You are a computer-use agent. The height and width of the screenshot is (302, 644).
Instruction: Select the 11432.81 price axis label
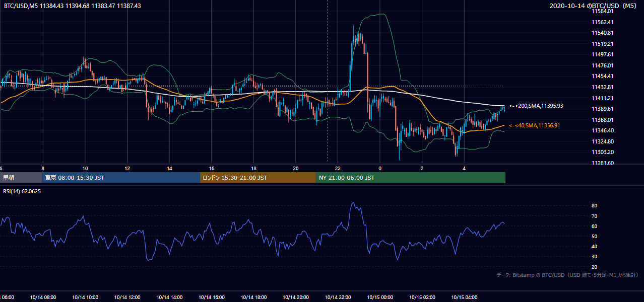click(603, 87)
